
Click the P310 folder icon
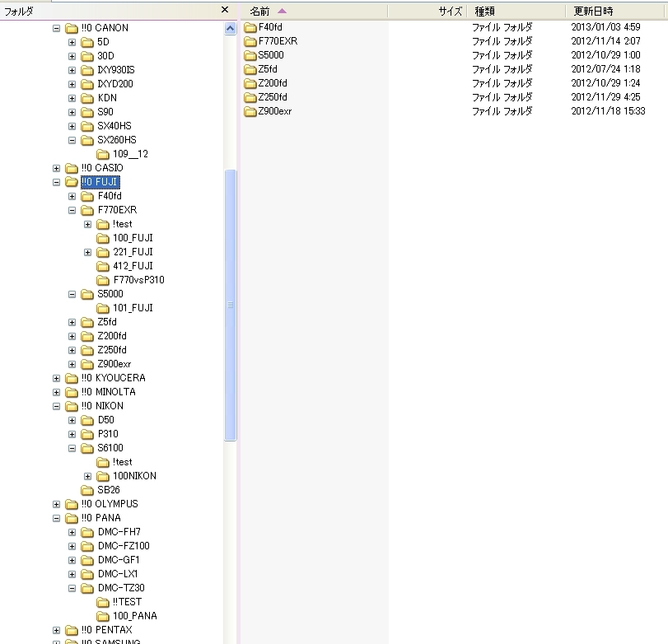(87, 435)
